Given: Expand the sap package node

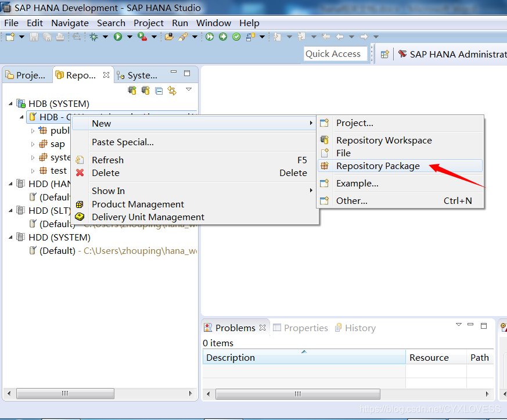Looking at the screenshot, I should click(x=33, y=144).
